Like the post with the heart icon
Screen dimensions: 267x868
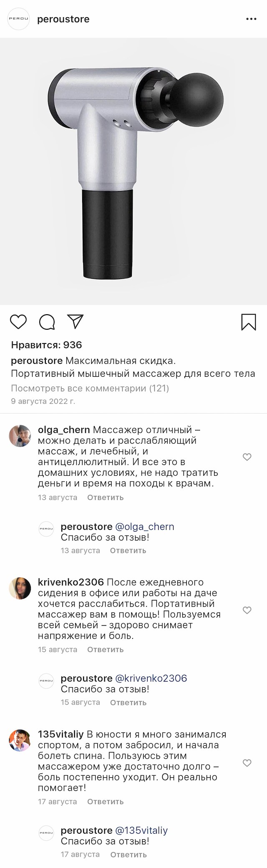pos(18,322)
